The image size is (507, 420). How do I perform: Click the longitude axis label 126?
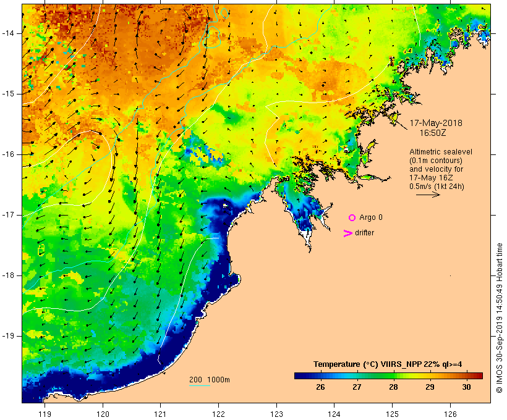[x=450, y=414]
